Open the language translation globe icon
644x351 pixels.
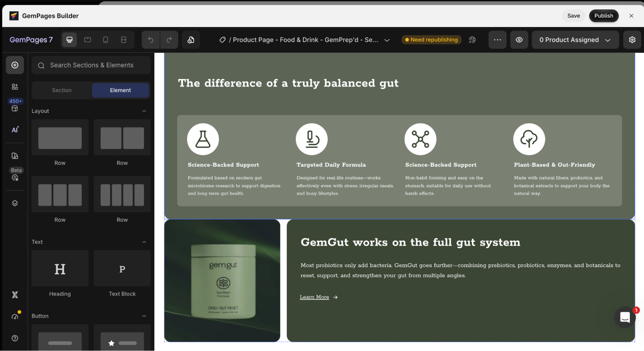click(472, 40)
